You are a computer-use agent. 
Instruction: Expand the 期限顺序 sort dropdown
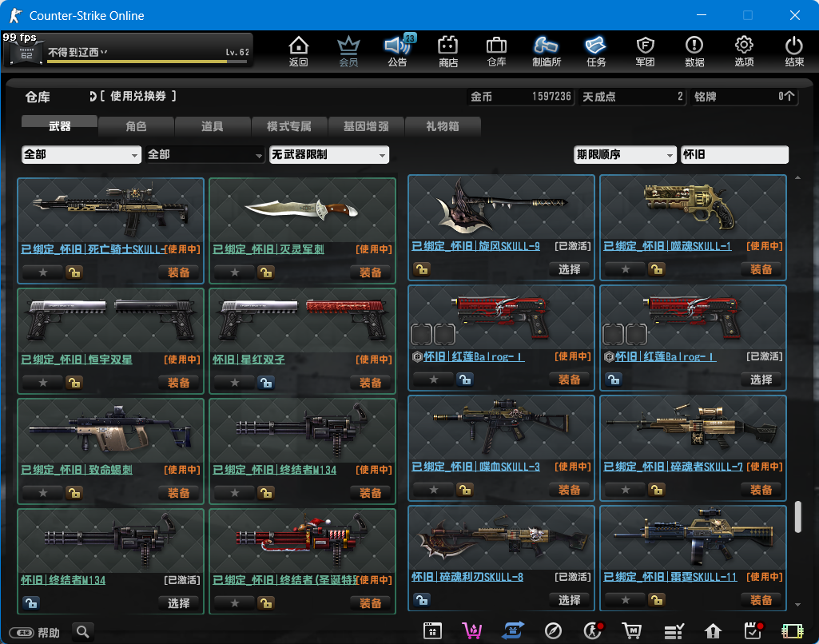pyautogui.click(x=625, y=154)
